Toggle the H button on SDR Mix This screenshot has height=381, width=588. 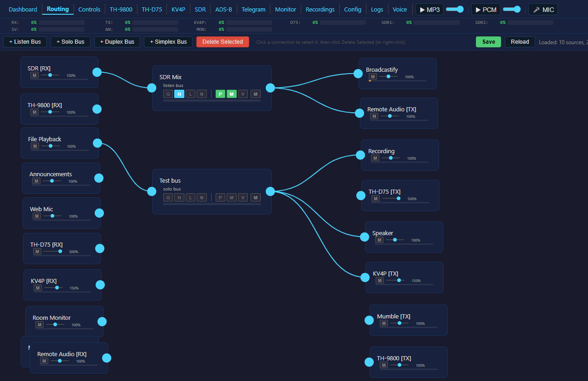[x=179, y=94]
